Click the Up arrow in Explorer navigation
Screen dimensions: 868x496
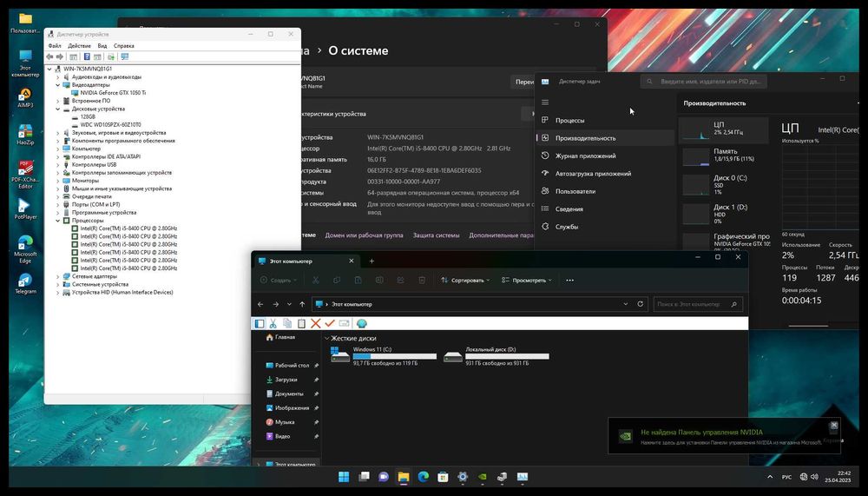(302, 304)
